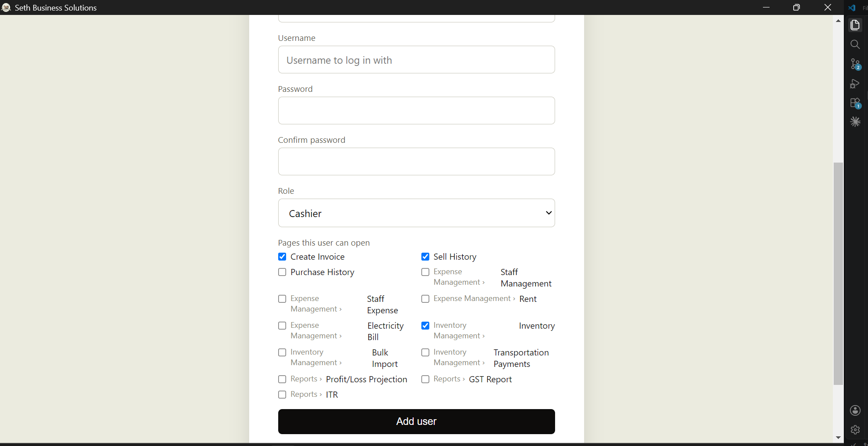Click the Seth Business Solutions app icon
The image size is (868, 446).
(6, 7)
